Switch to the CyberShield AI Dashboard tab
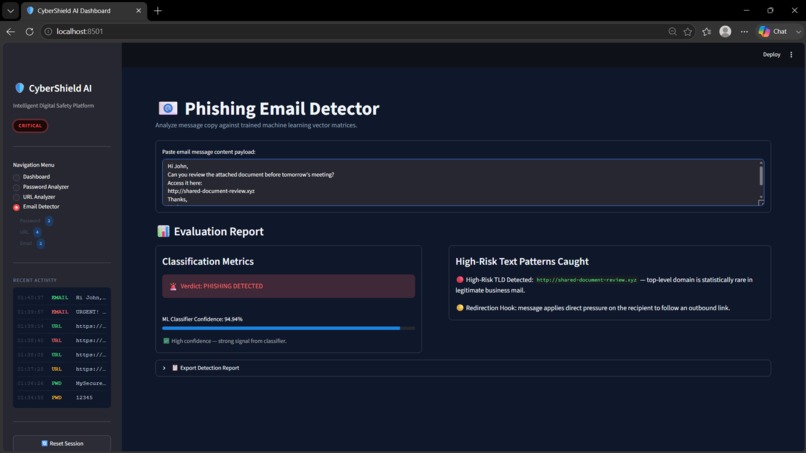806x453 pixels. pyautogui.click(x=84, y=11)
